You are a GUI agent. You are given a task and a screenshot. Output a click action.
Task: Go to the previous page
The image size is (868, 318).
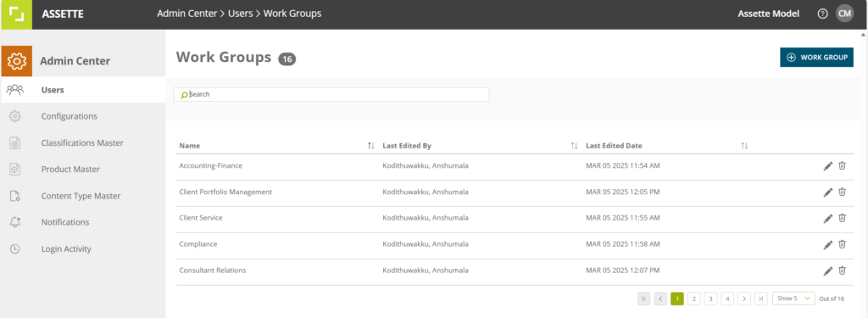tap(660, 298)
